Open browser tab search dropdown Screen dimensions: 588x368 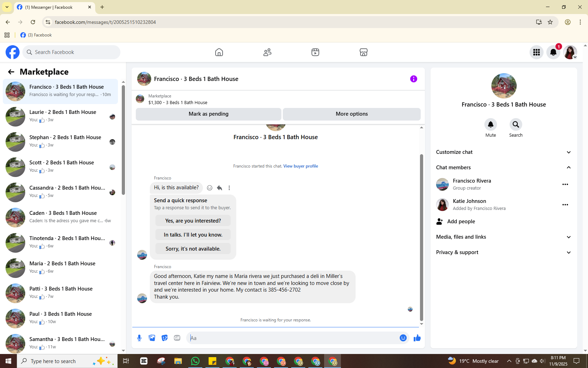tap(7, 7)
